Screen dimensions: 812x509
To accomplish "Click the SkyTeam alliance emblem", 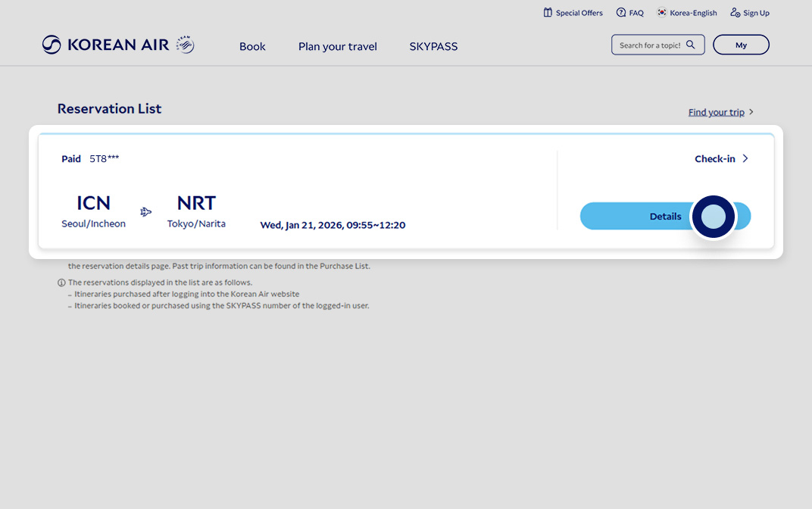I will pyautogui.click(x=185, y=45).
